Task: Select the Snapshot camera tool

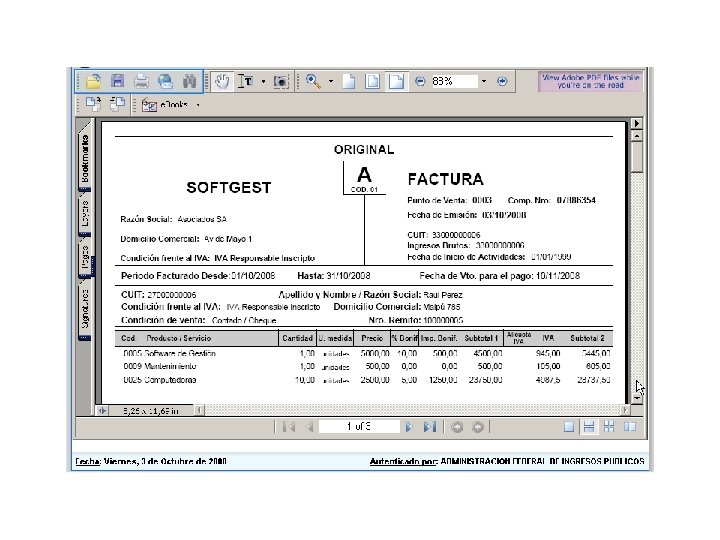Action: click(x=281, y=82)
